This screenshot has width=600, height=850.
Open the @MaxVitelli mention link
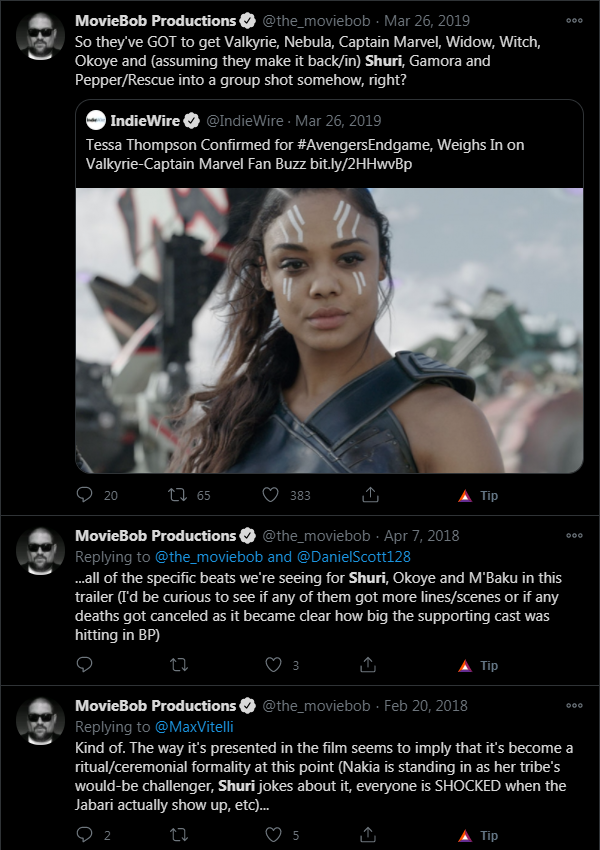click(194, 727)
